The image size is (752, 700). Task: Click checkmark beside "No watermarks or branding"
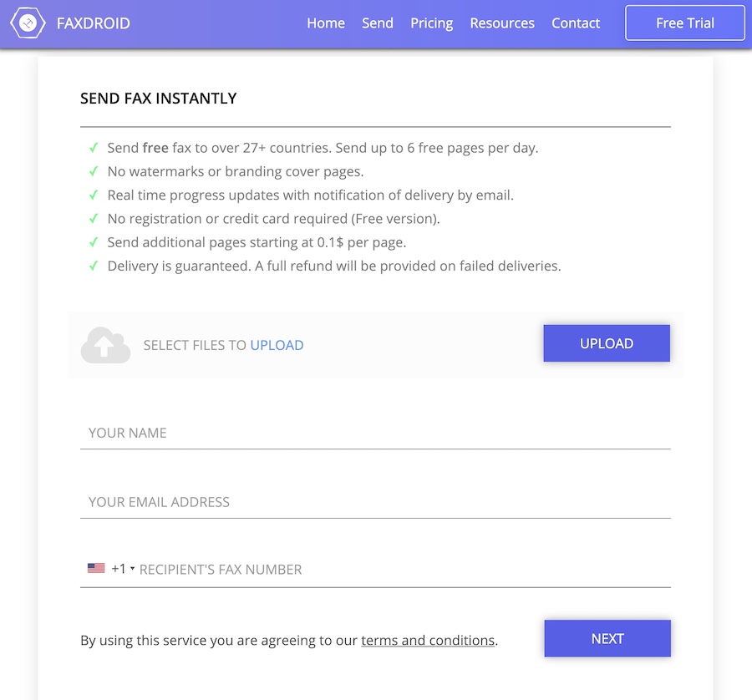pyautogui.click(x=94, y=172)
